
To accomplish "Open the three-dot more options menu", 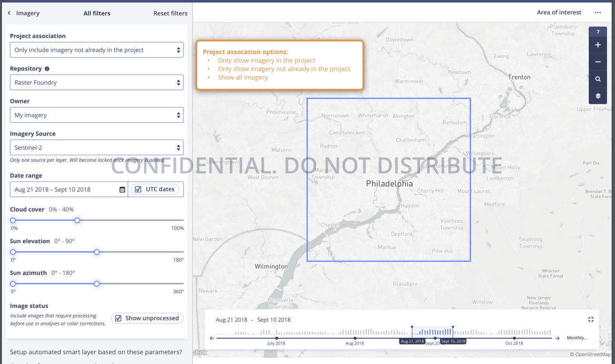I will tap(598, 12).
